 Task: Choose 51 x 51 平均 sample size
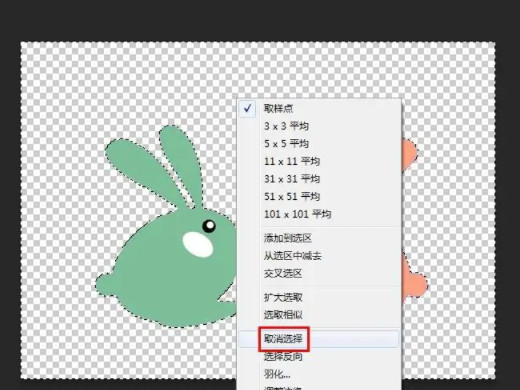[319, 196]
